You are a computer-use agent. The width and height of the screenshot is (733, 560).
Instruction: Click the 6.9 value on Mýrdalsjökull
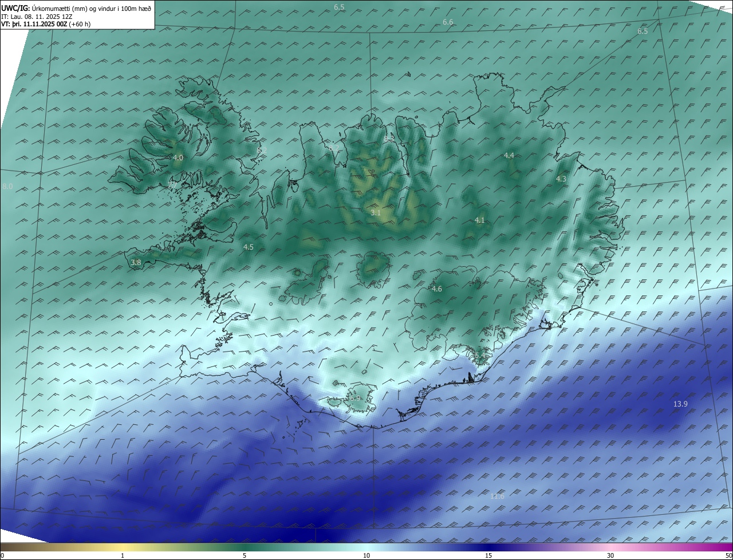pos(356,399)
